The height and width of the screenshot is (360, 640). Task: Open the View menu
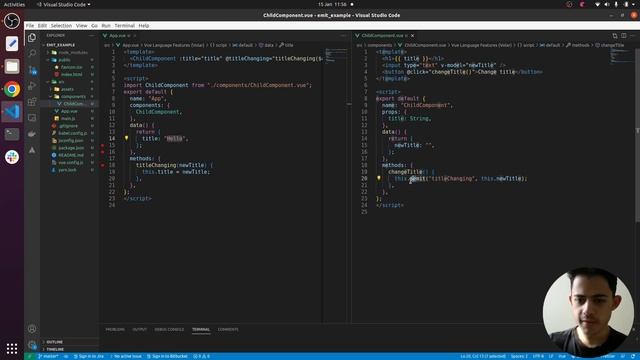click(x=82, y=26)
